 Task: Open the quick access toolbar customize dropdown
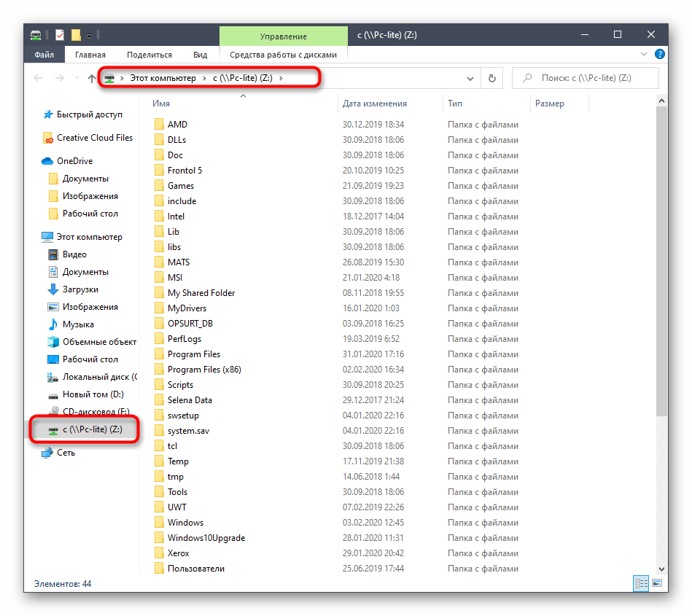89,35
